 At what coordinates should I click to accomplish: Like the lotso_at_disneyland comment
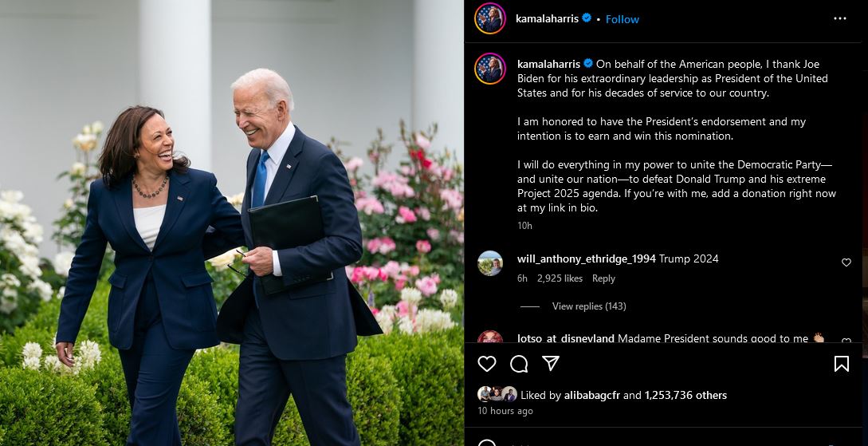(846, 340)
